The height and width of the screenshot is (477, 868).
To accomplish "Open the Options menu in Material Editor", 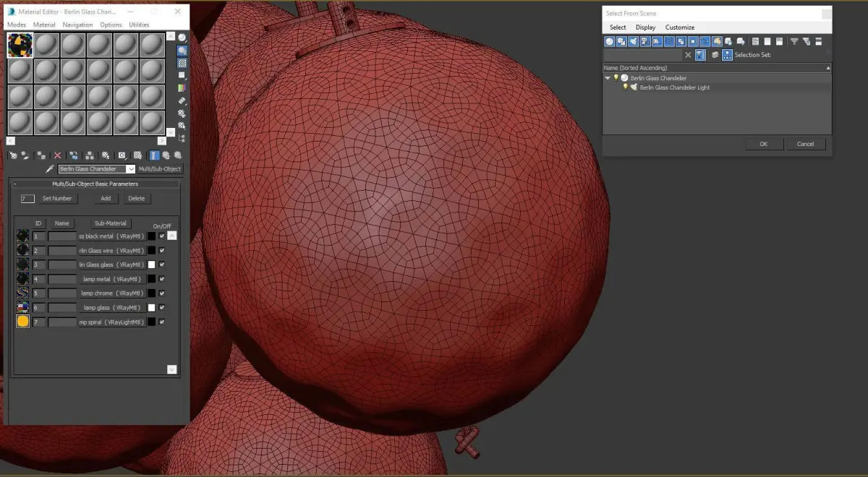I will 111,25.
